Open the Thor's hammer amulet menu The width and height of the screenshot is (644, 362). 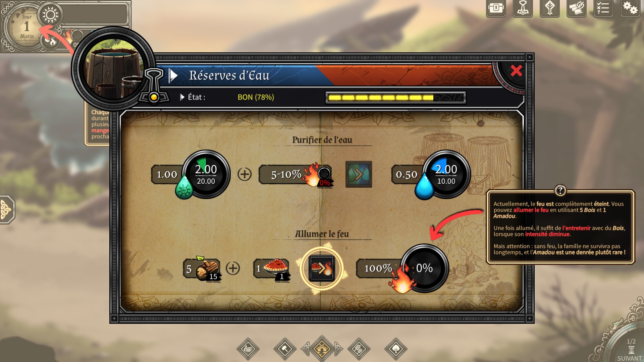(523, 8)
